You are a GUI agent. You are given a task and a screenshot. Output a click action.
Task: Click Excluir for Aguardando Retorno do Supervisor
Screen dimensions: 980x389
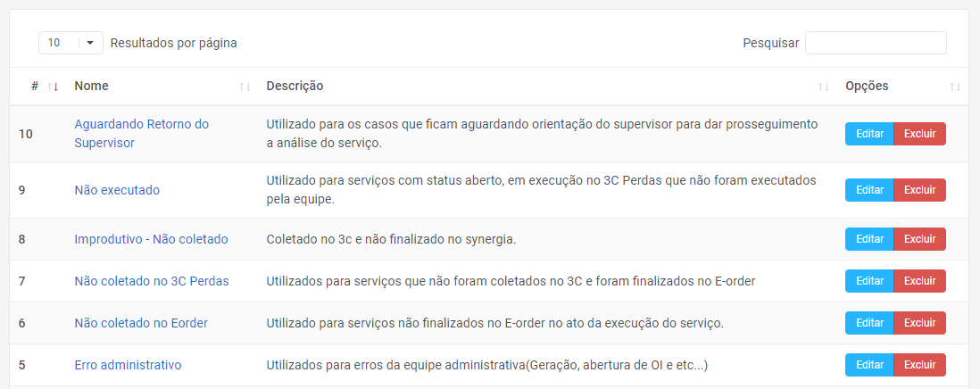(919, 134)
